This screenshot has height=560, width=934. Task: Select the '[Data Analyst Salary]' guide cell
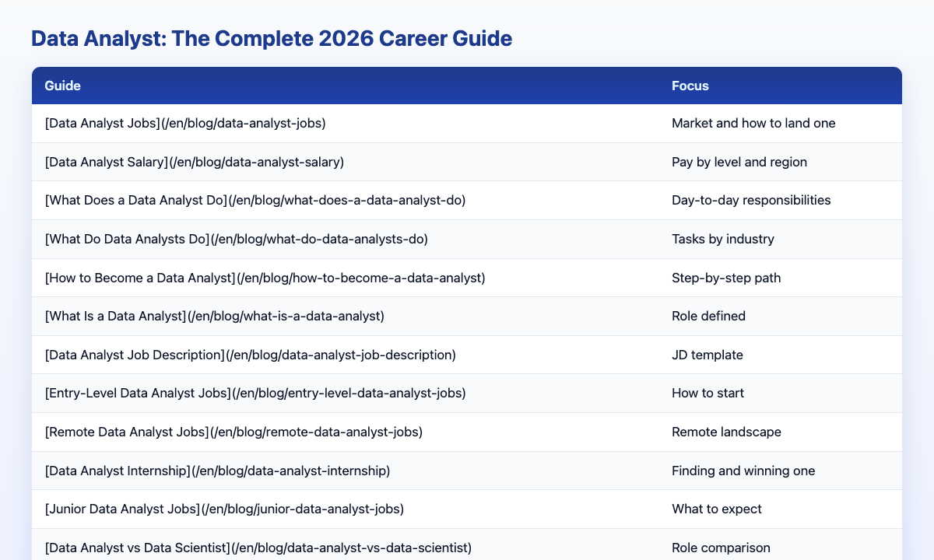345,162
